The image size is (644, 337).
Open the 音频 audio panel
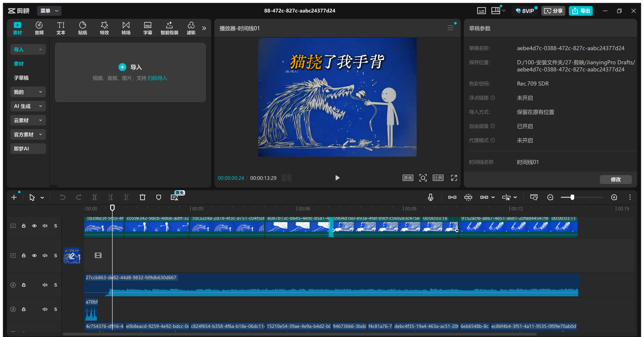click(39, 28)
